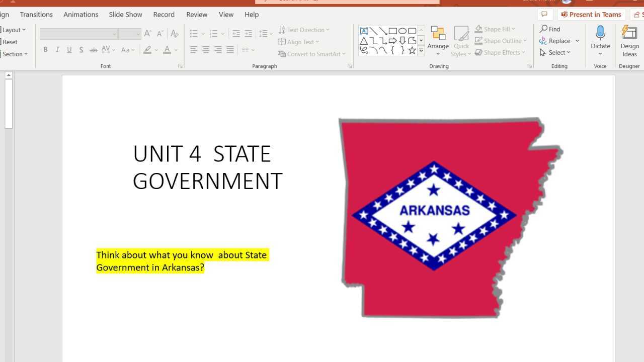Click the Replace button
Viewport: 644px width, 362px height.
(557, 41)
